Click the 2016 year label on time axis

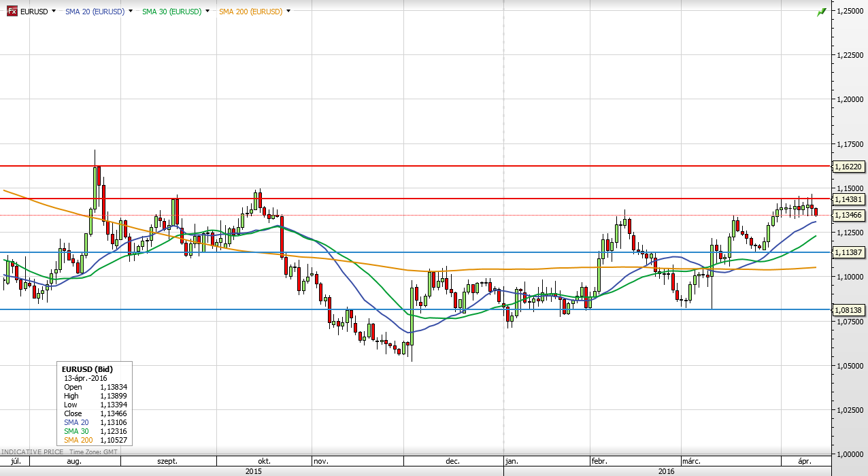coord(666,471)
